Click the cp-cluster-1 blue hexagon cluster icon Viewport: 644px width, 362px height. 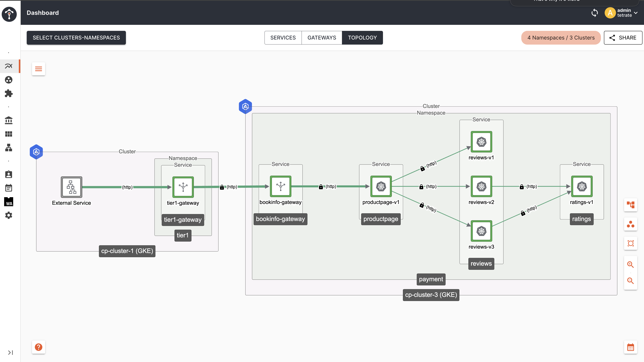click(x=36, y=152)
